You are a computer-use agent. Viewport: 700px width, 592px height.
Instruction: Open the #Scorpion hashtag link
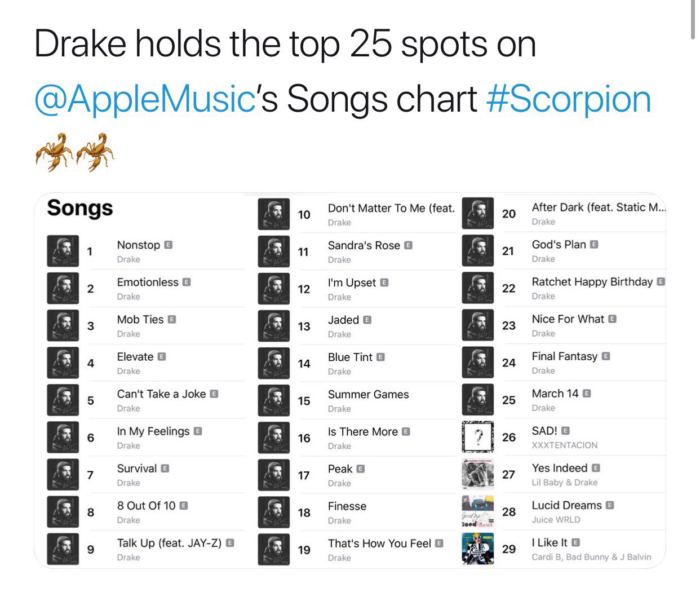pos(569,99)
